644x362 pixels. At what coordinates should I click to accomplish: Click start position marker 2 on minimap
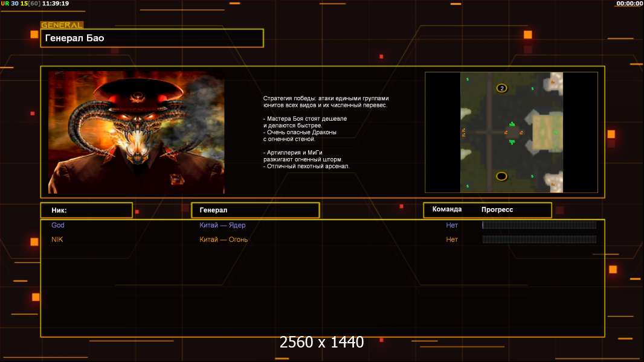[x=501, y=88]
